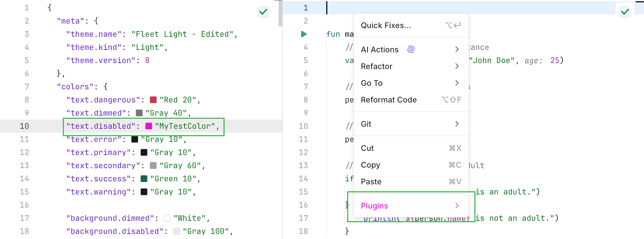Open the Red 20 color swatch for text.dangerous
The height and width of the screenshot is (239, 644).
pyautogui.click(x=153, y=100)
